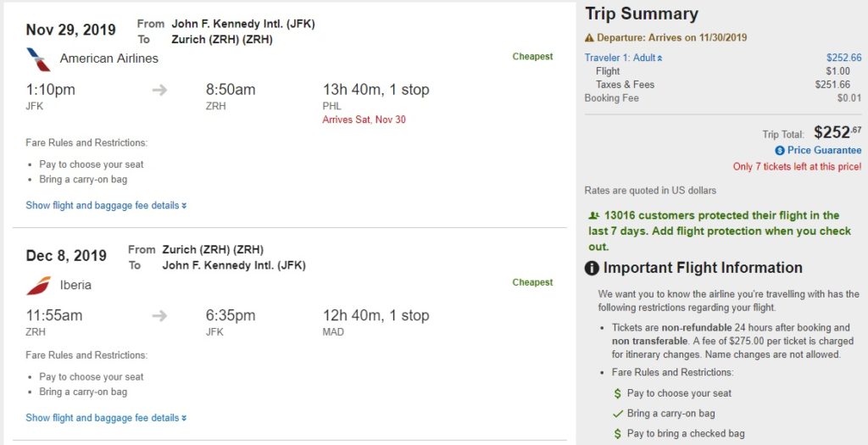
Task: Open the Price Guarantee link
Action: (x=824, y=151)
